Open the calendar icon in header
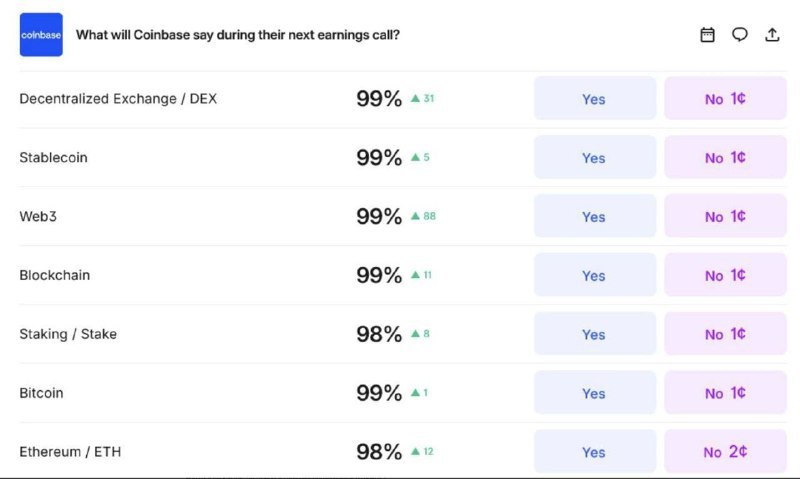 [707, 35]
